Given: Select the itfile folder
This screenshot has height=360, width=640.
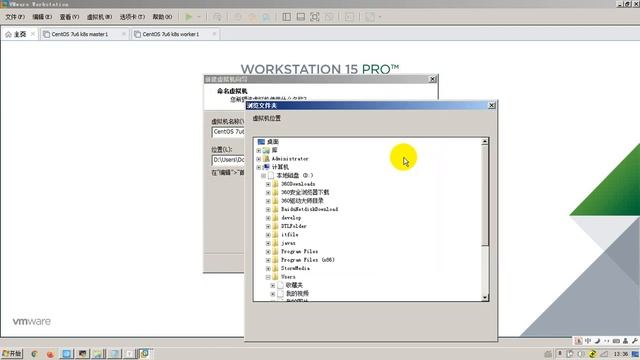Looking at the screenshot, I should (x=289, y=235).
